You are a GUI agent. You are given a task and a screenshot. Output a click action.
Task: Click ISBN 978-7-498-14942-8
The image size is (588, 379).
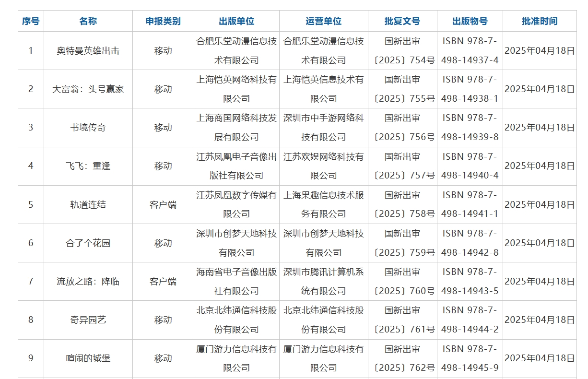coord(470,243)
